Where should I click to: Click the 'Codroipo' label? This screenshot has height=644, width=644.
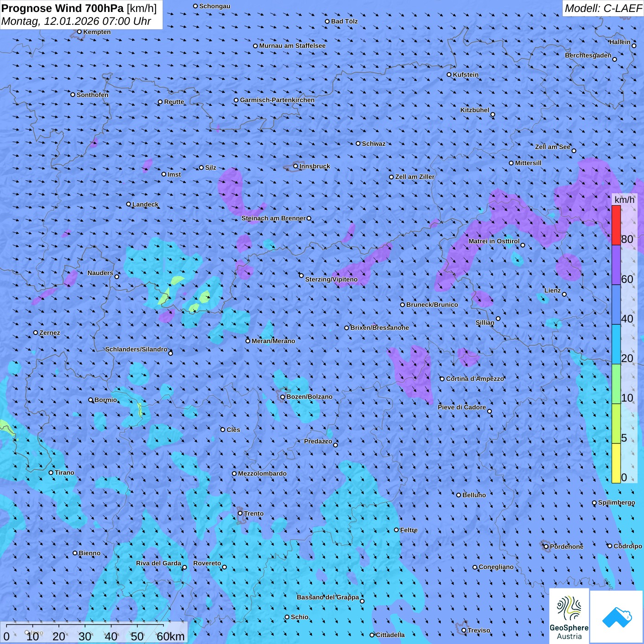point(628,546)
